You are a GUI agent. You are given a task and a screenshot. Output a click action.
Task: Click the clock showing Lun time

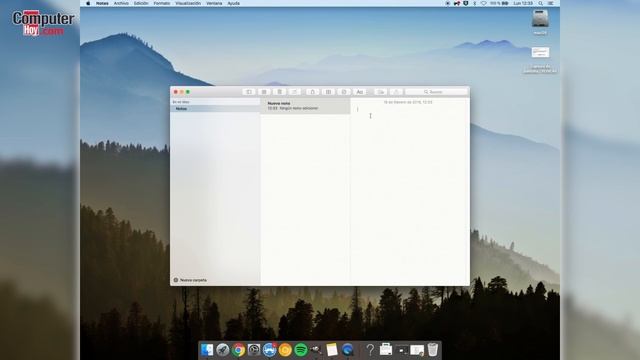point(523,3)
